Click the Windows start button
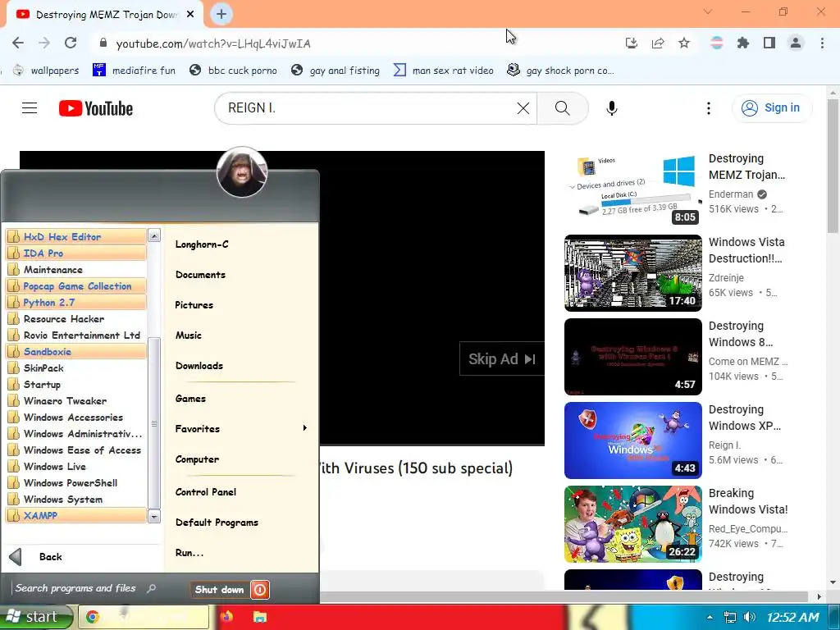This screenshot has width=840, height=630. (x=35, y=617)
